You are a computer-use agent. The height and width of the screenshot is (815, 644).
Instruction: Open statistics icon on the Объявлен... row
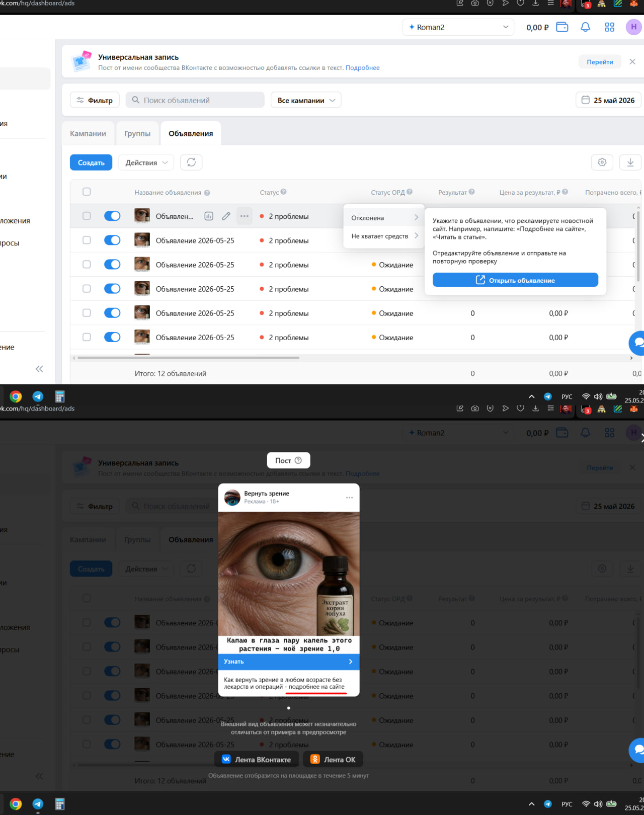click(x=209, y=216)
